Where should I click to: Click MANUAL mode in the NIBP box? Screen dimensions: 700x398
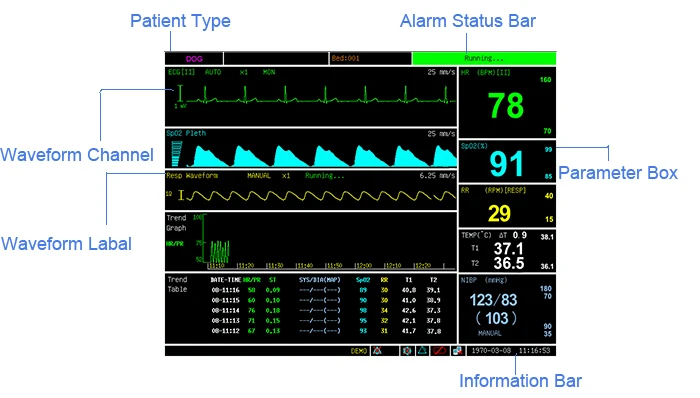click(490, 333)
